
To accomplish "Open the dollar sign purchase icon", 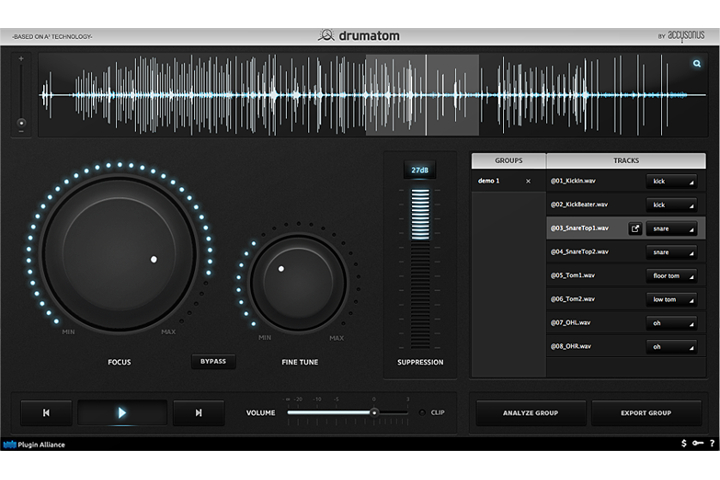I will coord(683,443).
